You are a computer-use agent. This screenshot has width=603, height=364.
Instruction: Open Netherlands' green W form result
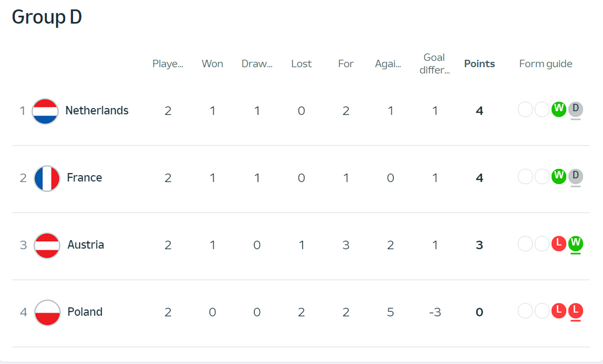pyautogui.click(x=559, y=109)
